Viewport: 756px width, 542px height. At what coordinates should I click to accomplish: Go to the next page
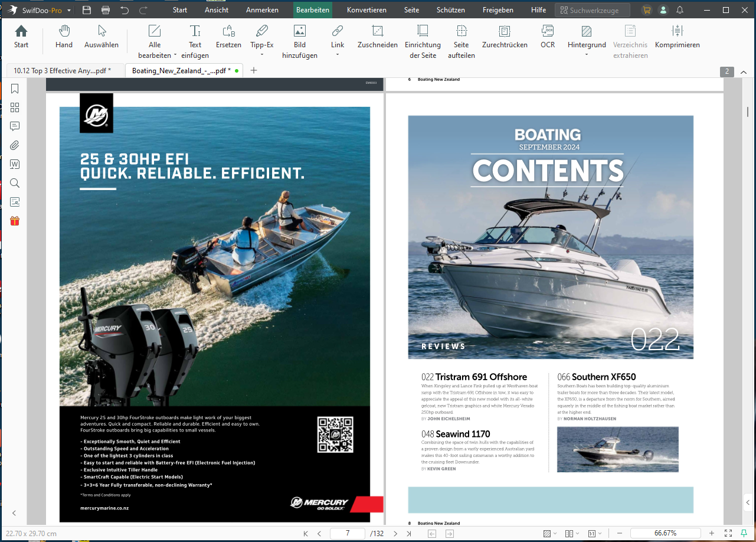[395, 533]
